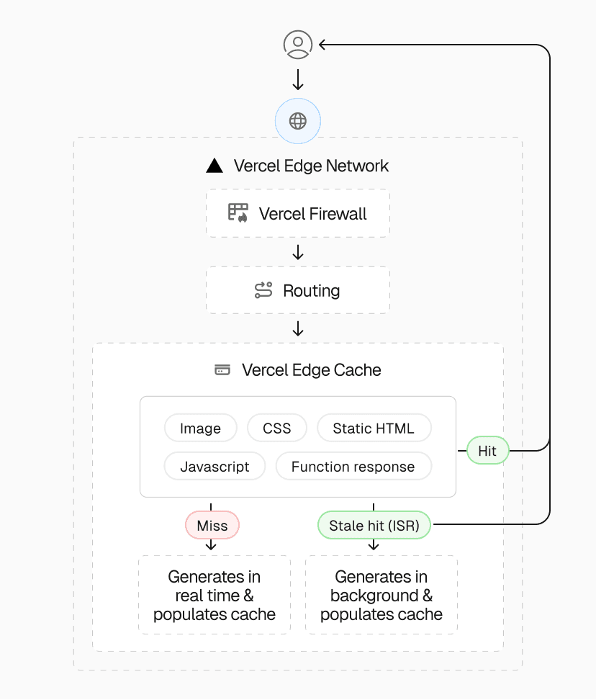Click the firewall icon beside Vercel Firewall
The width and height of the screenshot is (596, 700).
(238, 212)
